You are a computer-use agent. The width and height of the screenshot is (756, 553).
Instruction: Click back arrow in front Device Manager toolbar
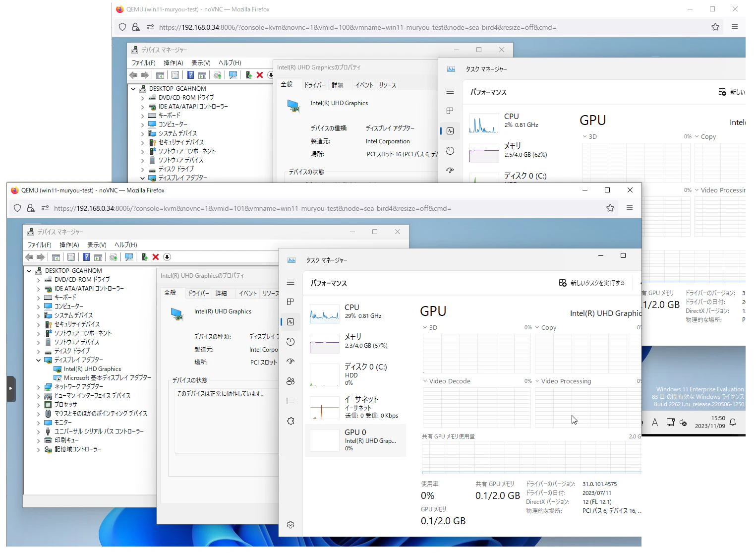[x=29, y=257]
